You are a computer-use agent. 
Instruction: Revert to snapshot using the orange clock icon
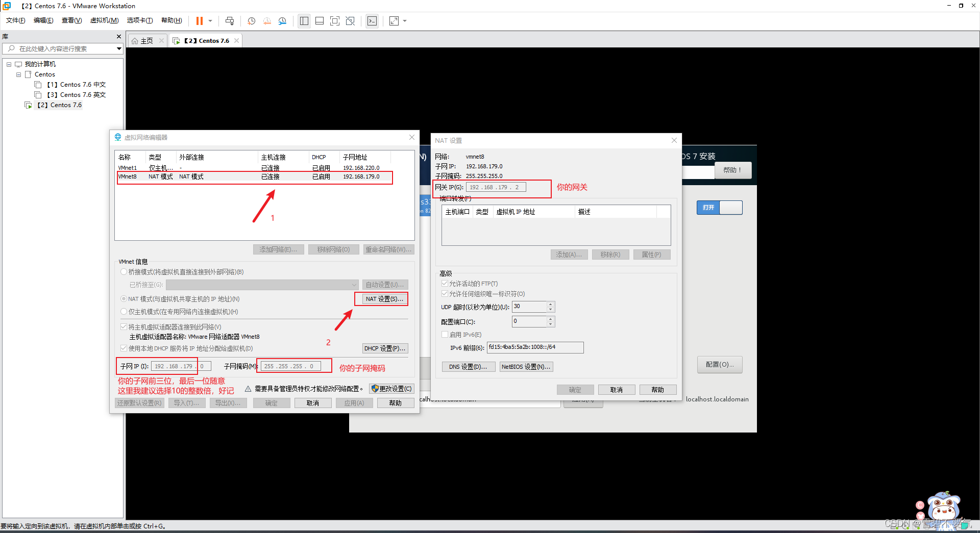click(x=267, y=21)
